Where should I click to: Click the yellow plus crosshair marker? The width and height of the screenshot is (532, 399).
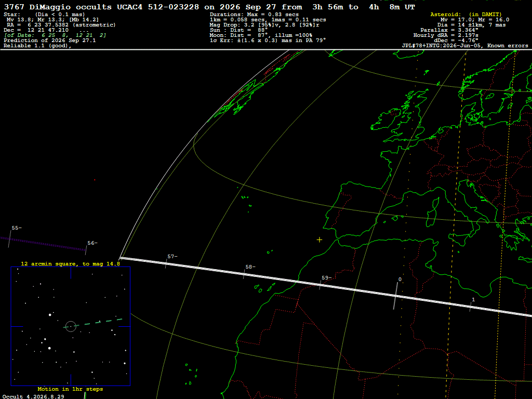coord(320,240)
